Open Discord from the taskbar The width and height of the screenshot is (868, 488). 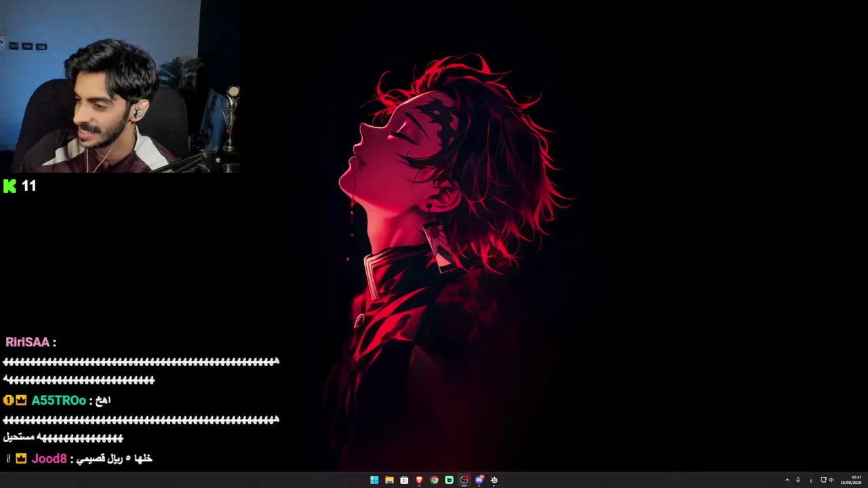(x=479, y=480)
